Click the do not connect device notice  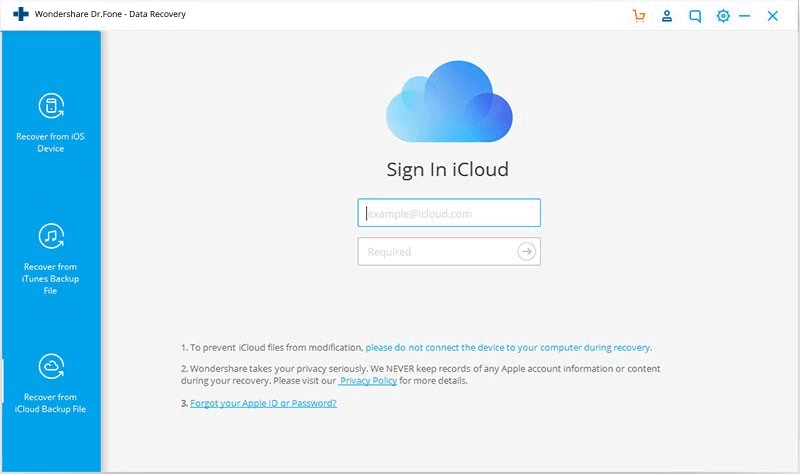(509, 347)
